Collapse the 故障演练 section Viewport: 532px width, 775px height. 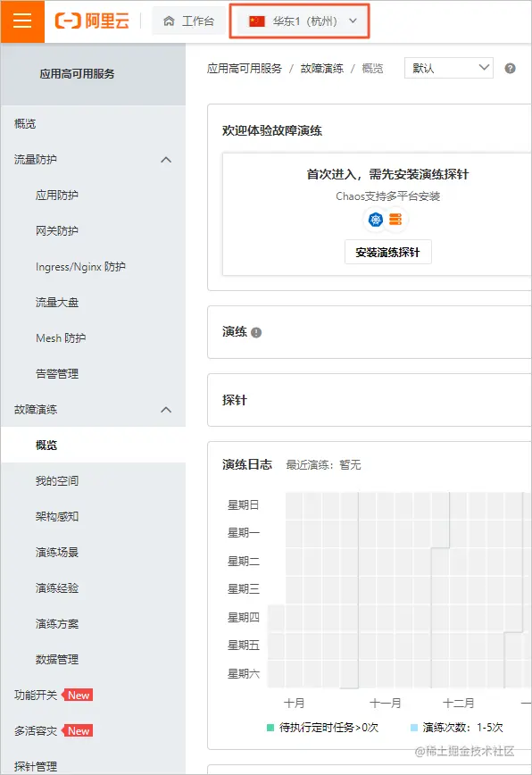point(165,409)
